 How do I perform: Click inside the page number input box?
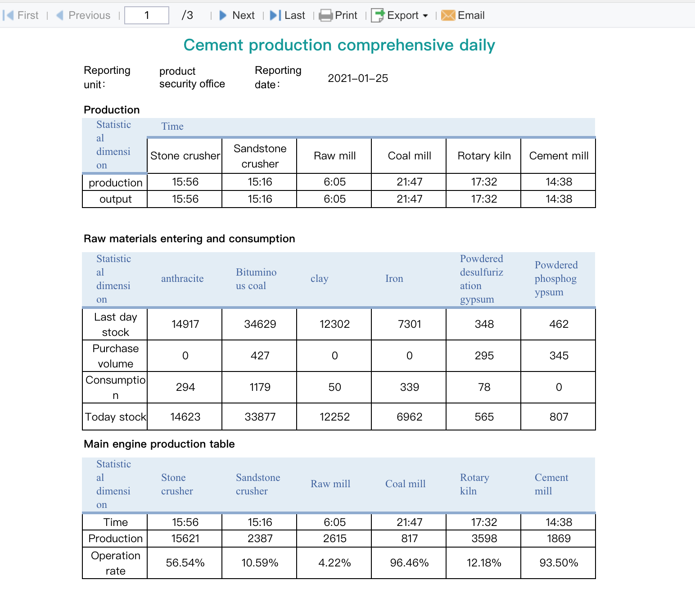pos(146,15)
